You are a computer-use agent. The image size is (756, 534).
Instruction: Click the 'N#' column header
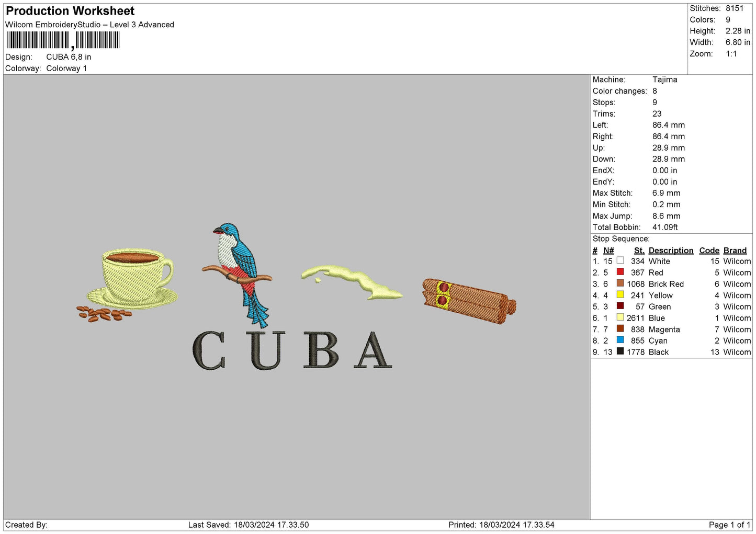pyautogui.click(x=608, y=251)
